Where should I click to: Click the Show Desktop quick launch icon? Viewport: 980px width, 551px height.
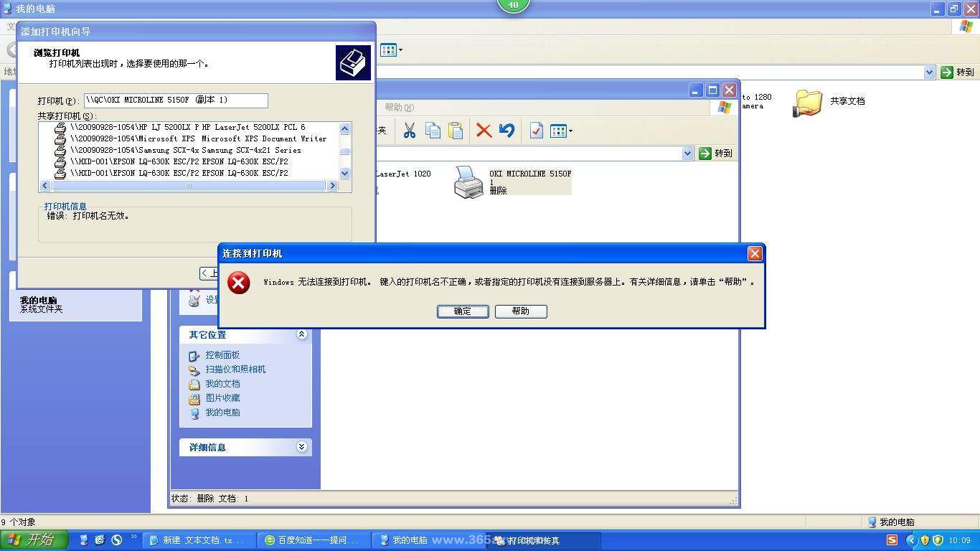tap(84, 540)
